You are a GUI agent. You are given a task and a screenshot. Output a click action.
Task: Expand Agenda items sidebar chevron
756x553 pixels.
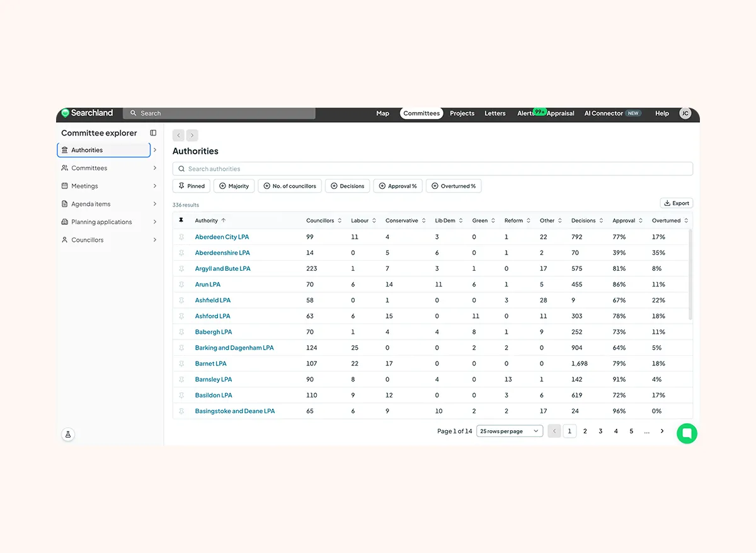tap(155, 204)
